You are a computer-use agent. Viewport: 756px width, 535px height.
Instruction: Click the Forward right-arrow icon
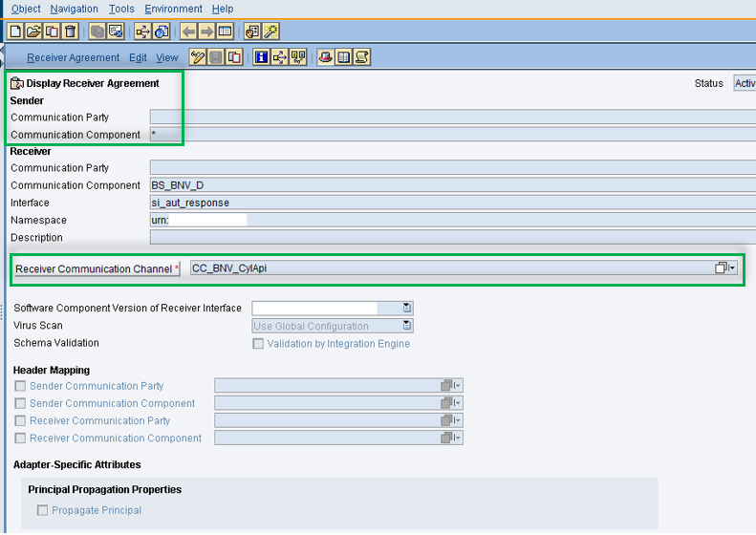tap(206, 32)
